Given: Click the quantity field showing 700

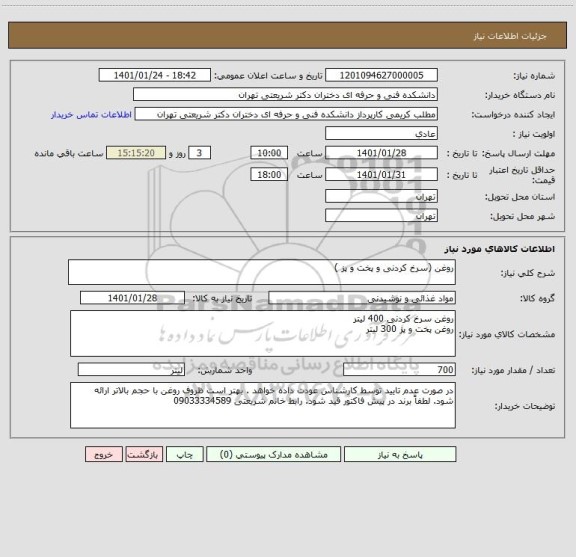Looking at the screenshot, I should pyautogui.click(x=399, y=370).
